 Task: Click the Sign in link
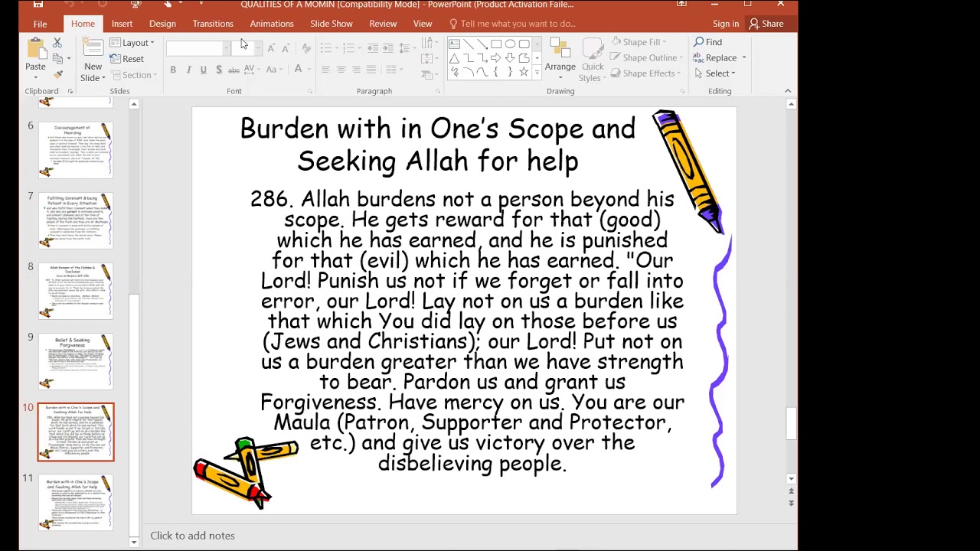pyautogui.click(x=726, y=24)
